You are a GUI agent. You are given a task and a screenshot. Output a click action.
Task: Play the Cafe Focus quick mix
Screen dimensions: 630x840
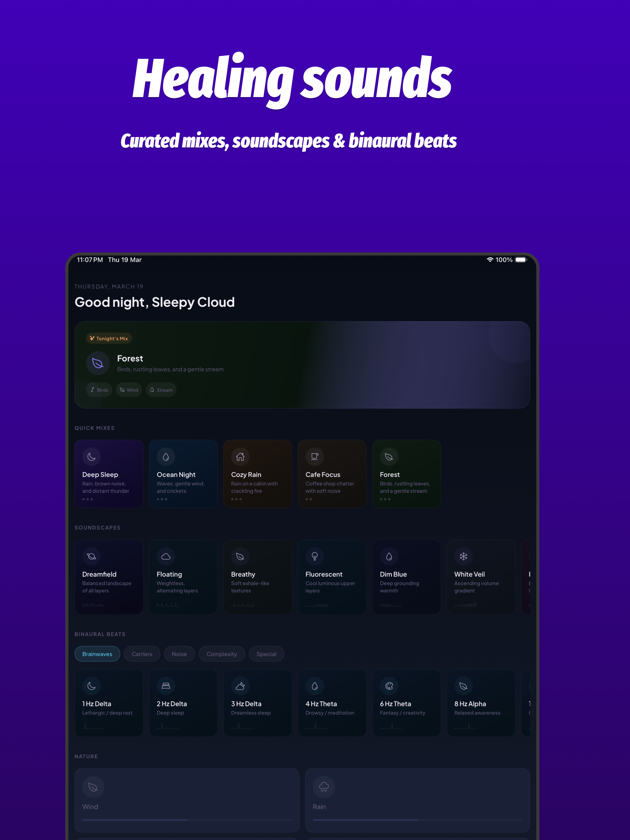click(x=332, y=474)
